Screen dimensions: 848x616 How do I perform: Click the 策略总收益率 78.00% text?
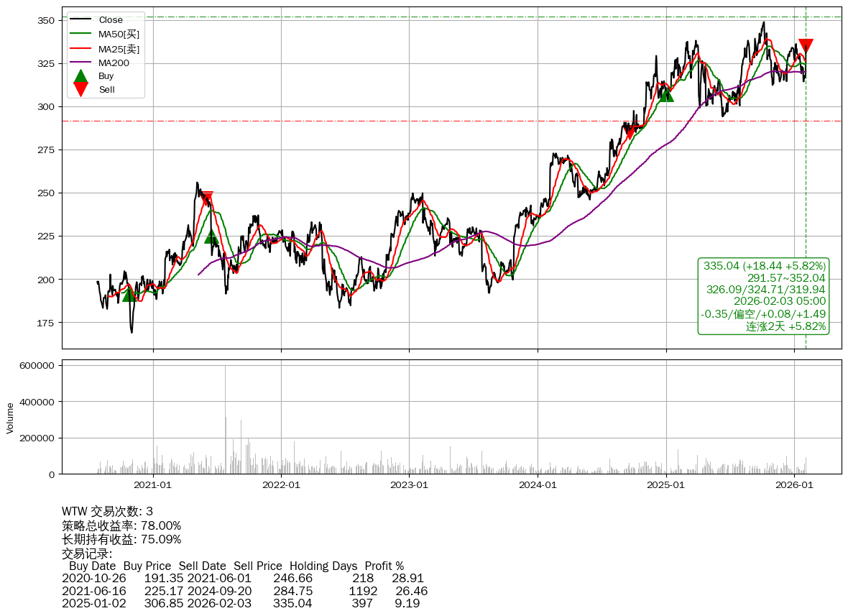pos(121,525)
